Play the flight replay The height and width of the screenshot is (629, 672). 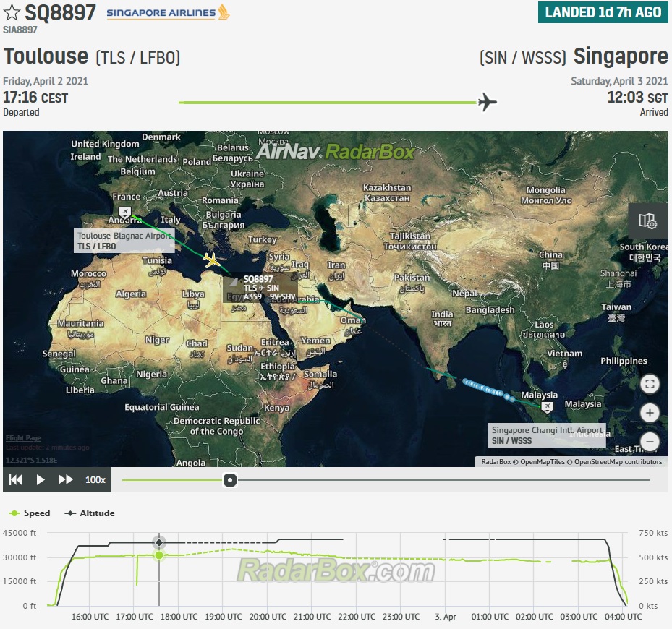click(x=41, y=479)
